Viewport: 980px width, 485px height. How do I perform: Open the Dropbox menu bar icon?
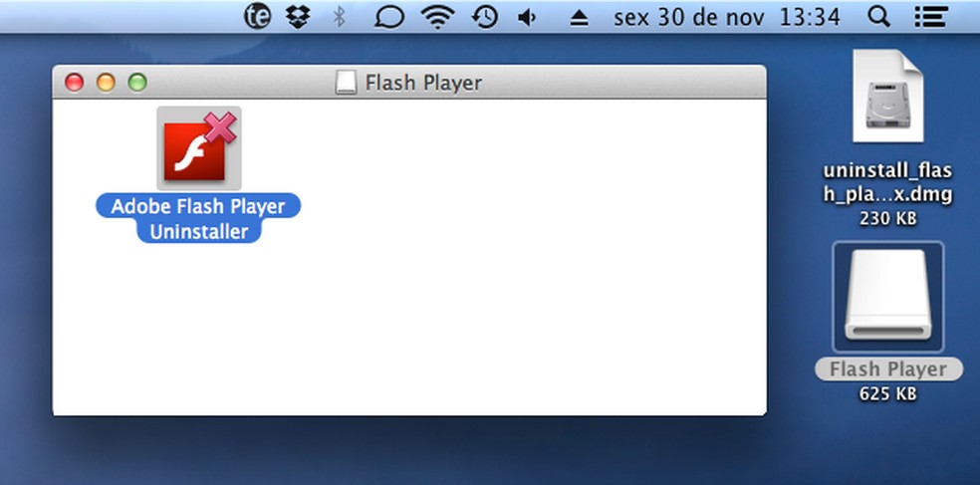(x=298, y=17)
